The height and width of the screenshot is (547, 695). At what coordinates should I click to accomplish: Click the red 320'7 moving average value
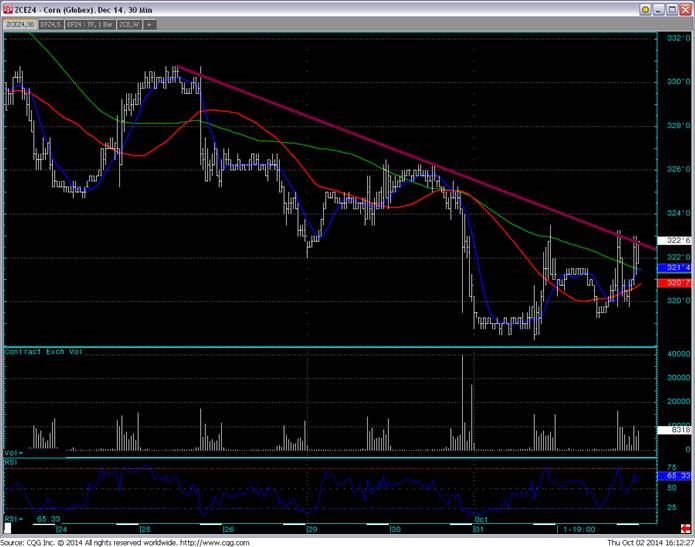(677, 283)
